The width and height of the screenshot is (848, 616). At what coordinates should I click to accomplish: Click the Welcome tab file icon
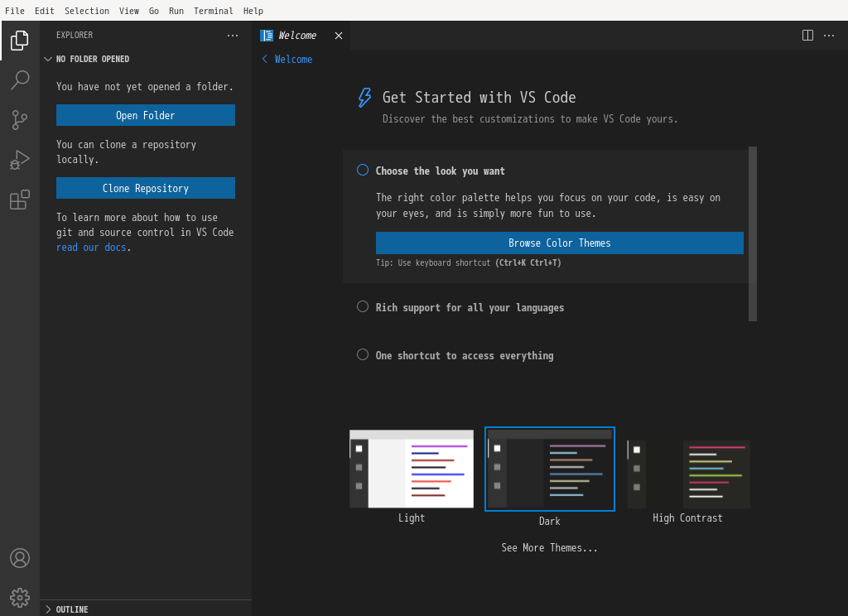click(x=267, y=36)
